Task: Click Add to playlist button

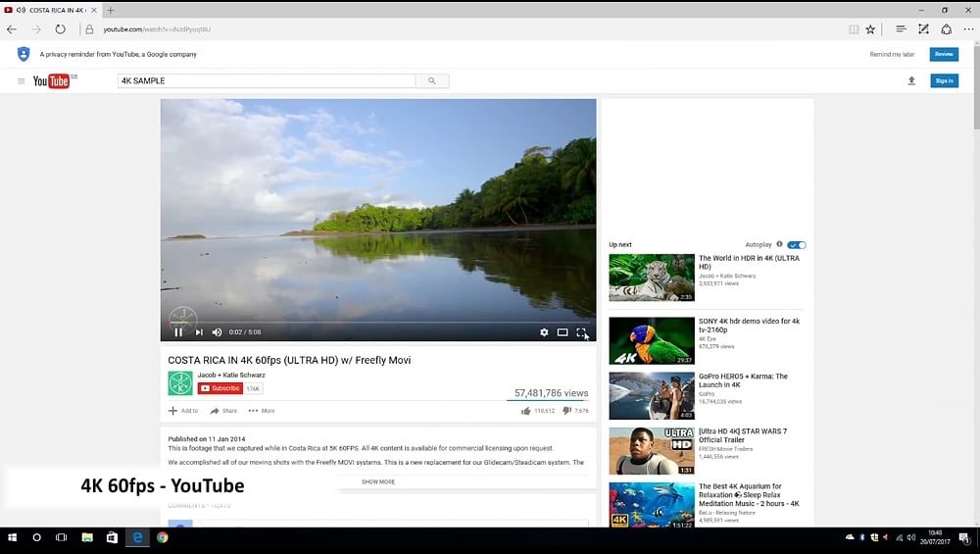Action: [183, 411]
